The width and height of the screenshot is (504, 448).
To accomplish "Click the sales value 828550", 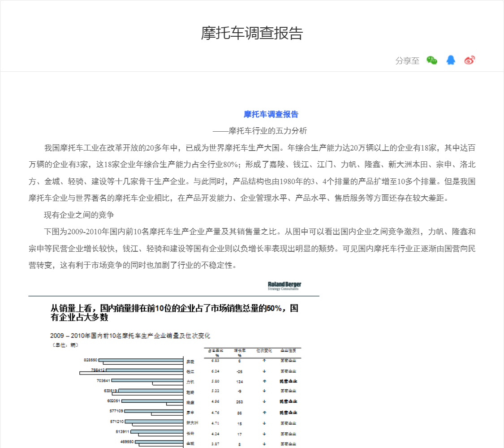I will pos(90,360).
